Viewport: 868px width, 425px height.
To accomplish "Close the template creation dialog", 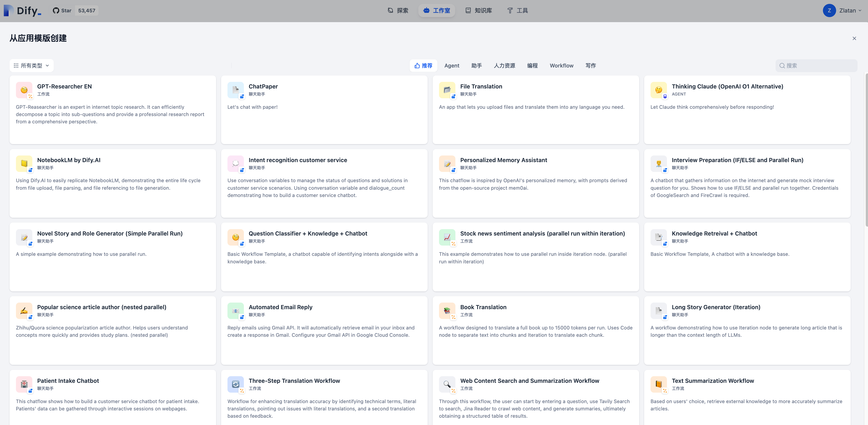I will 854,39.
